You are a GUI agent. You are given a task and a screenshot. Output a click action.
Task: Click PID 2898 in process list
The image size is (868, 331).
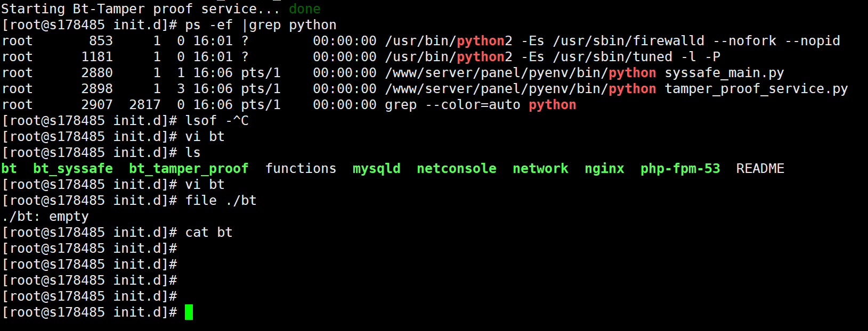tap(97, 89)
